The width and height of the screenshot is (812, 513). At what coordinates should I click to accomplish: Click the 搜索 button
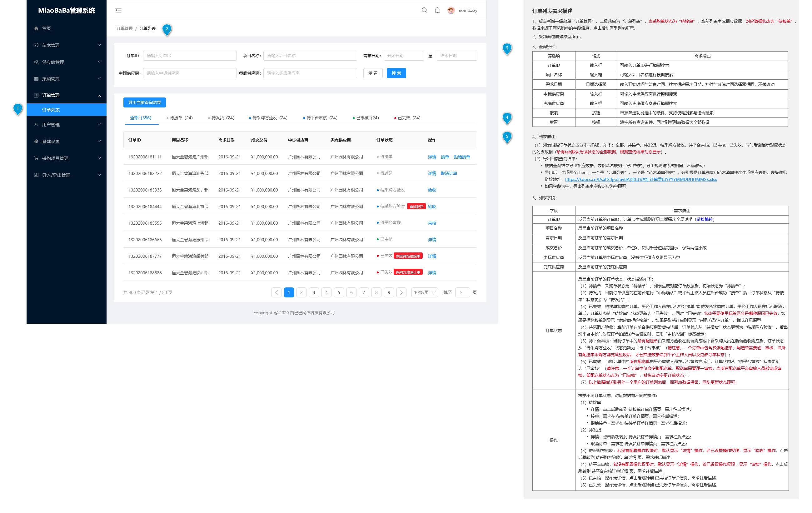(x=396, y=73)
